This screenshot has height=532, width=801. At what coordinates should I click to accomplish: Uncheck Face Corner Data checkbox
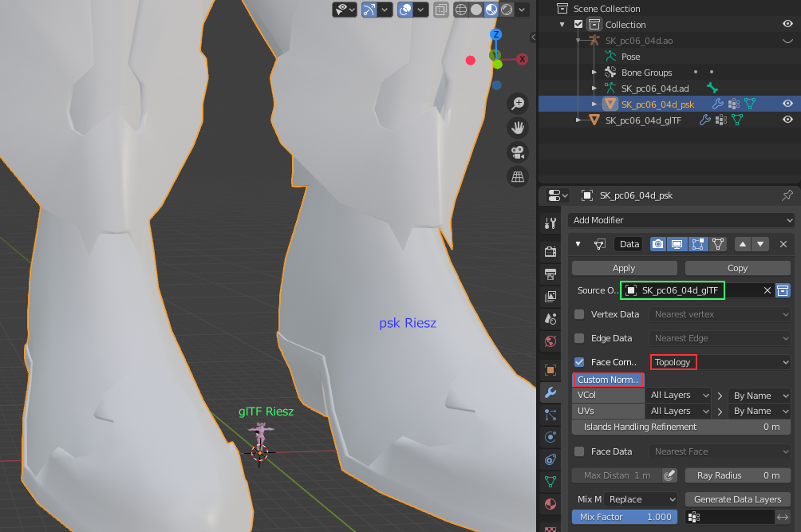coord(578,362)
